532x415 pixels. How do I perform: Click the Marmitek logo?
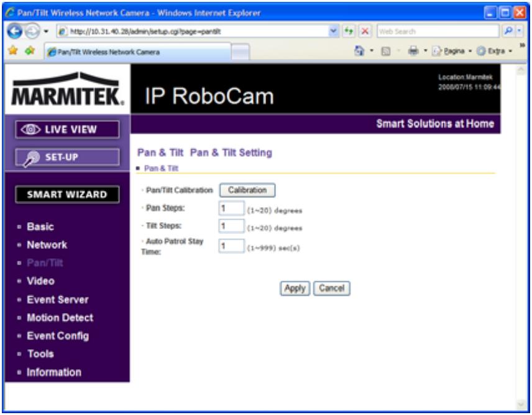[x=68, y=89]
